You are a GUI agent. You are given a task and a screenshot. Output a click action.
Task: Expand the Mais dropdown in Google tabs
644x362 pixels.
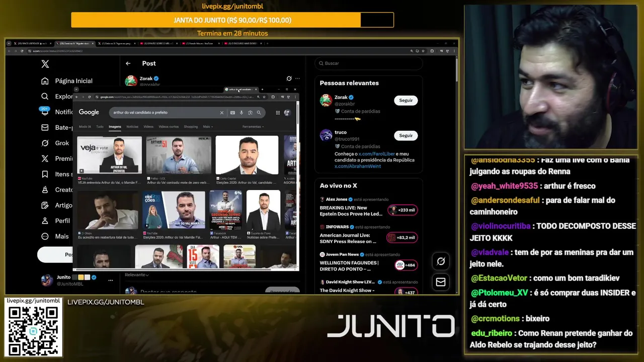208,127
